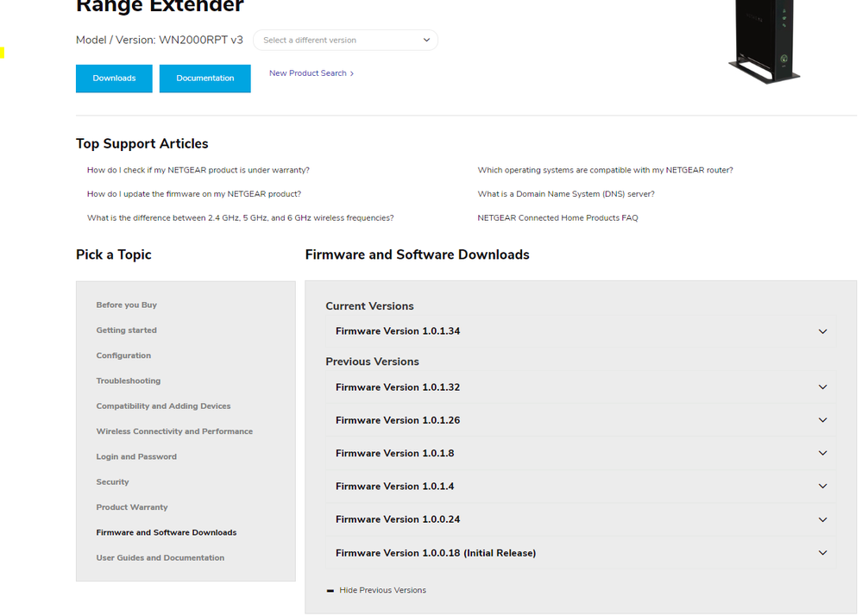This screenshot has width=862, height=616.
Task: Open the Documentation button
Action: coord(205,78)
